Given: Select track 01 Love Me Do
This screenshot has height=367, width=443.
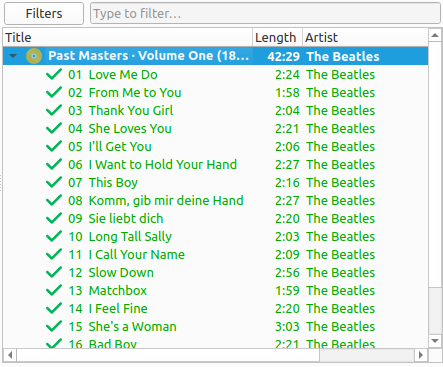Looking at the screenshot, I should (x=216, y=74).
